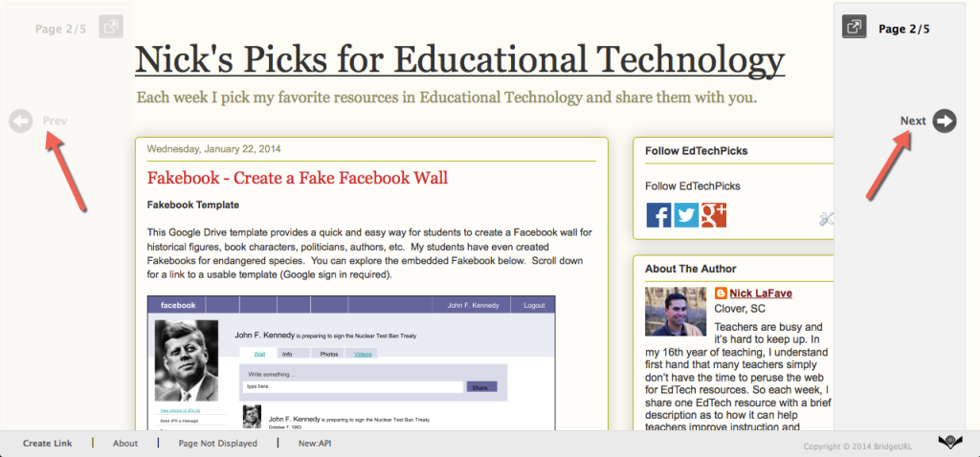Click the Follow EdTechPicks widget heading
Screen dimensions: 980x457
tap(697, 151)
